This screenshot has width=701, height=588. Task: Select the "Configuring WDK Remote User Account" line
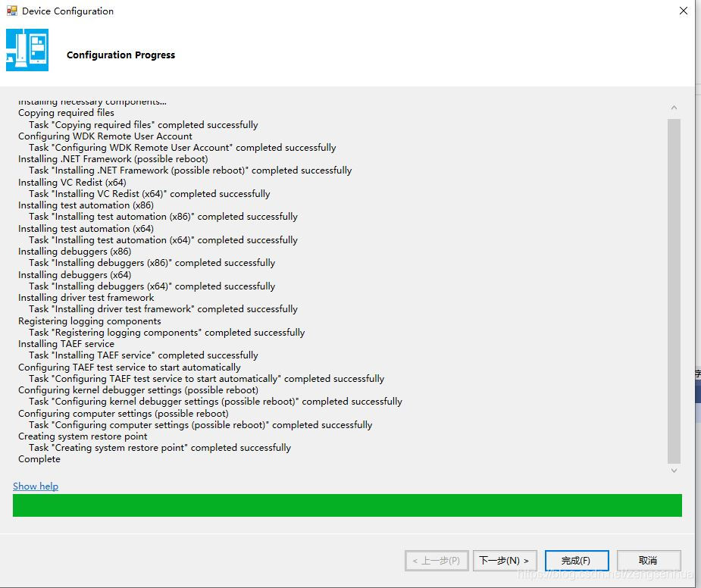coord(105,136)
